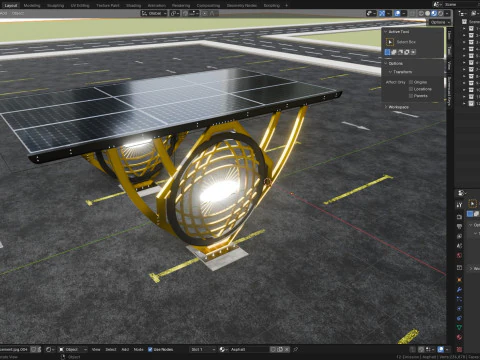Screen dimensions: 480x360
Task: Toggle X-ray mode in viewport header
Action: pos(412,13)
